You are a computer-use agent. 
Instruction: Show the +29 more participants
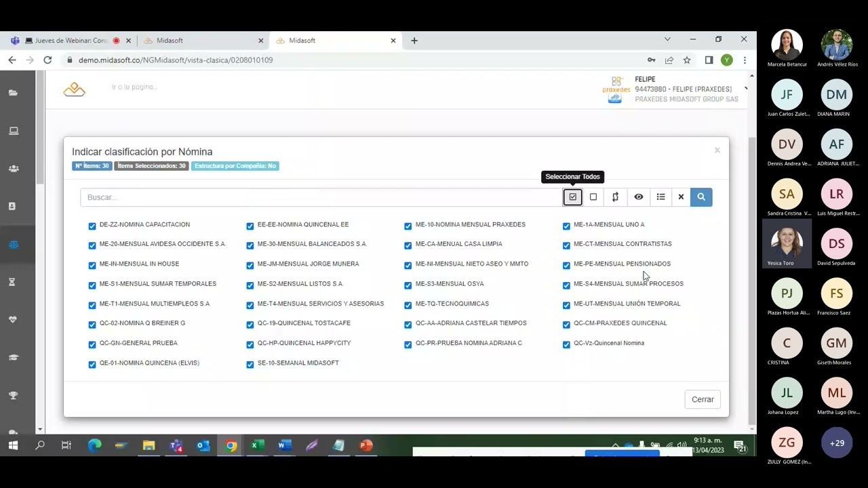tap(837, 443)
